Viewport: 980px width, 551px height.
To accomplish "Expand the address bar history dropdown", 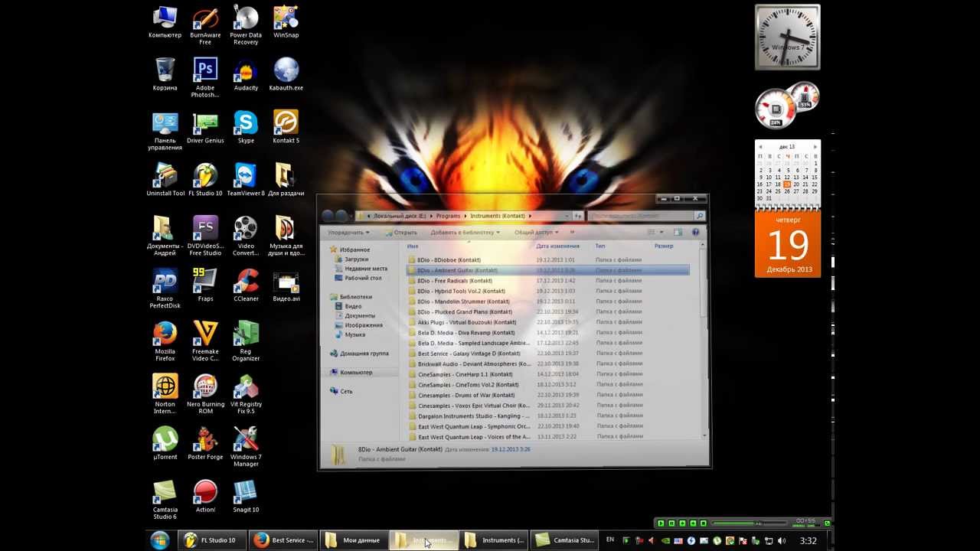I will pyautogui.click(x=567, y=216).
